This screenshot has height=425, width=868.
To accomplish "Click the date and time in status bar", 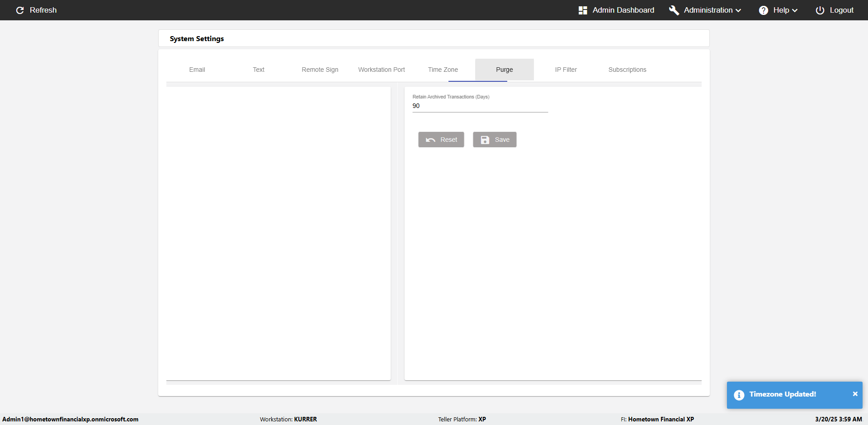I will [x=839, y=419].
